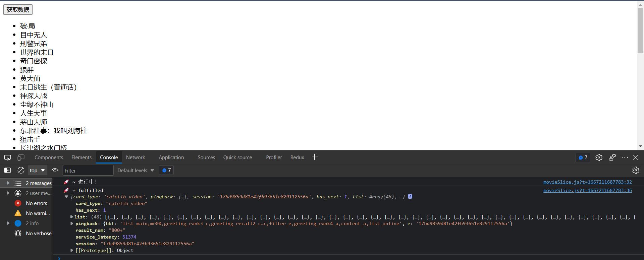
Task: Toggle the console sidebar panel
Action: (x=7, y=170)
